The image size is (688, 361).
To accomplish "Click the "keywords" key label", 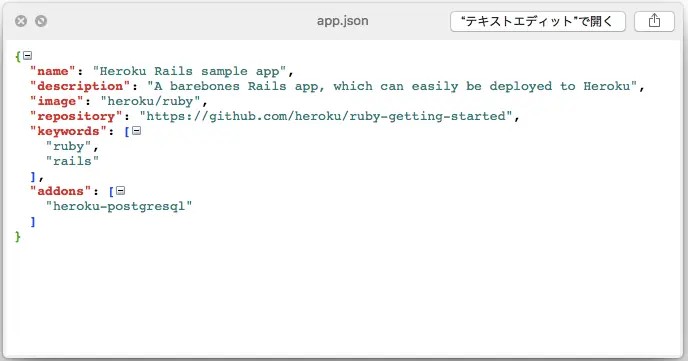I will pos(68,131).
